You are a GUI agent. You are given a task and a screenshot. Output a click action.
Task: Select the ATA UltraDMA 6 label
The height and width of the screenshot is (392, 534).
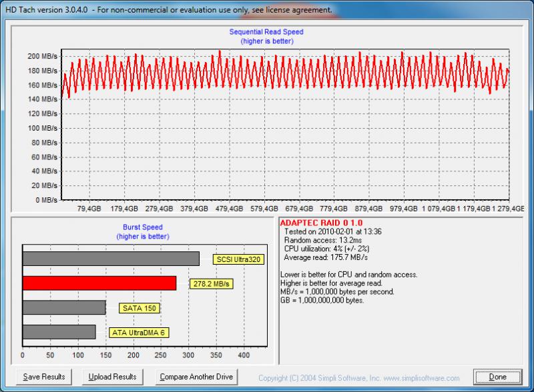139,333
